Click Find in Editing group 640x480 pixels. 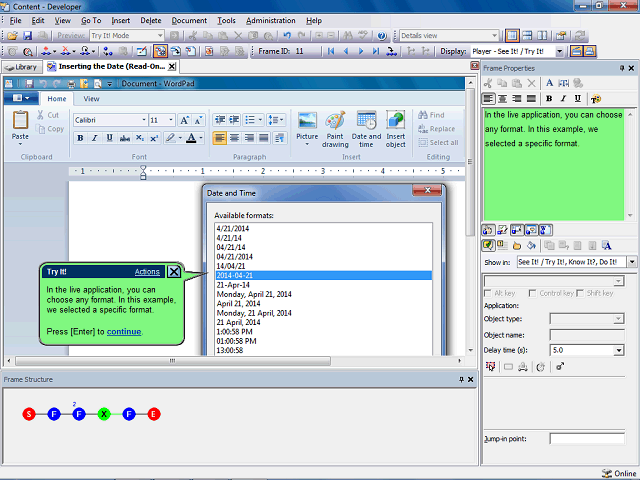tap(431, 115)
